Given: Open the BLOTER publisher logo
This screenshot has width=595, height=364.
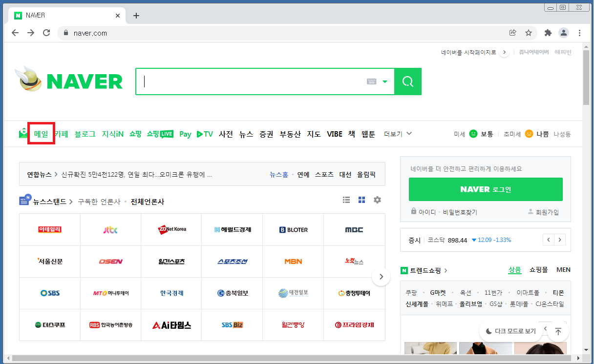Looking at the screenshot, I should (293, 229).
